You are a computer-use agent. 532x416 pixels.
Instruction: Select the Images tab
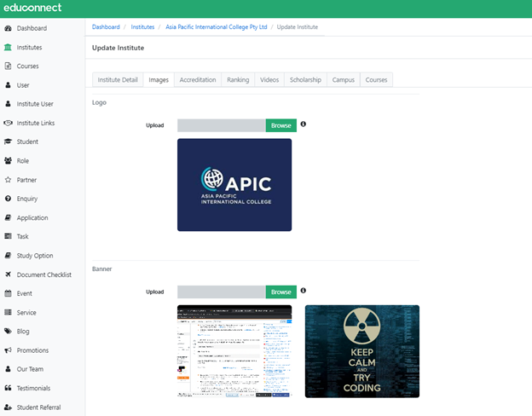point(159,80)
